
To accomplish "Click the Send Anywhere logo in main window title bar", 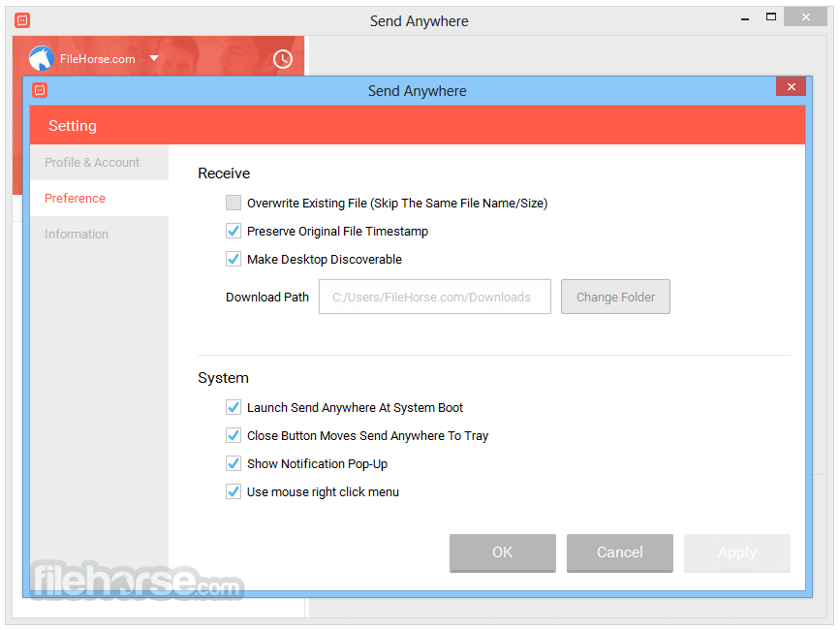I will (x=22, y=20).
